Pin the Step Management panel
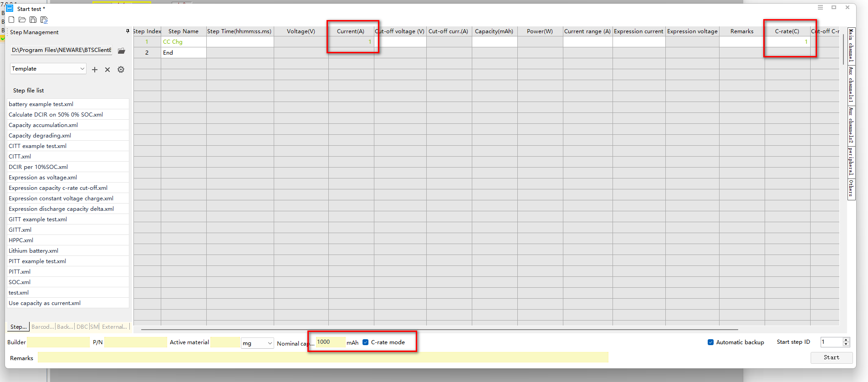Image resolution: width=868 pixels, height=382 pixels. pos(128,31)
